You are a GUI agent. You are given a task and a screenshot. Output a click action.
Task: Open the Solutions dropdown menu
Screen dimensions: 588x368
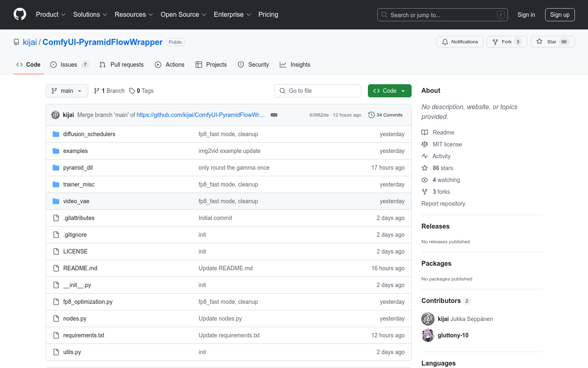click(x=90, y=15)
